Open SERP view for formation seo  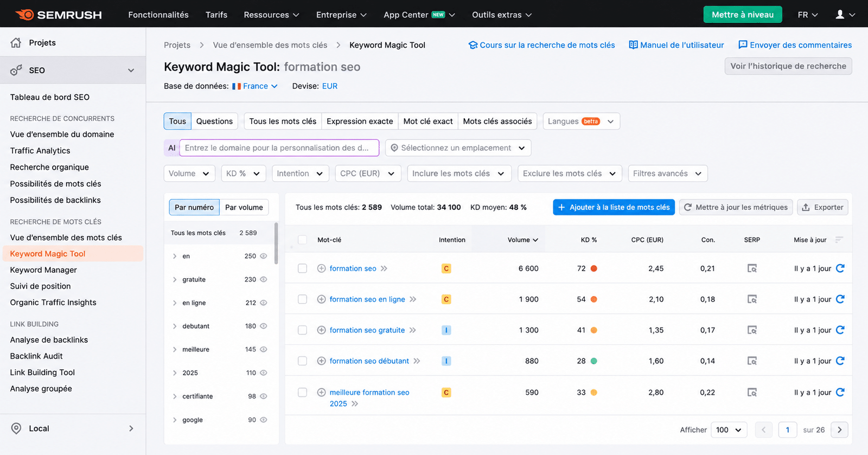click(x=752, y=268)
